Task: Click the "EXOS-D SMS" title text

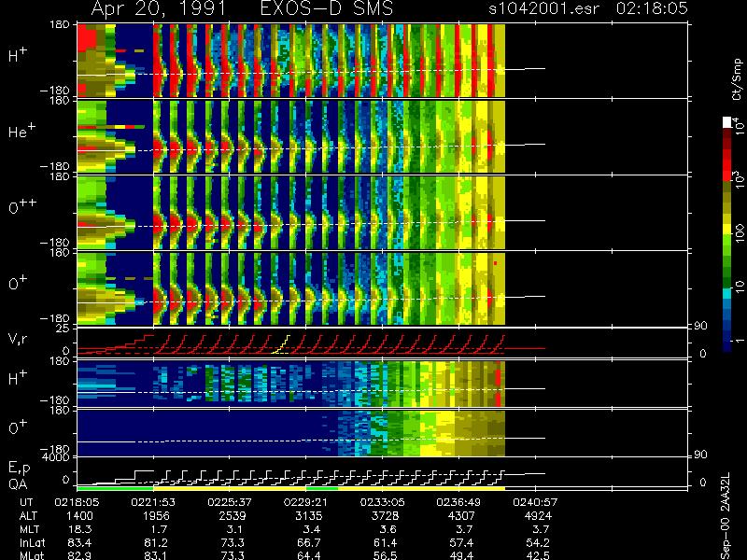Action: tap(328, 8)
